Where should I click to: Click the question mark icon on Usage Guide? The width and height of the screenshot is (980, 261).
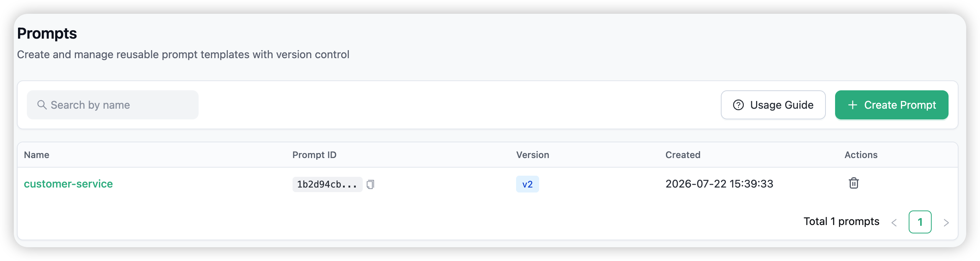tap(738, 105)
